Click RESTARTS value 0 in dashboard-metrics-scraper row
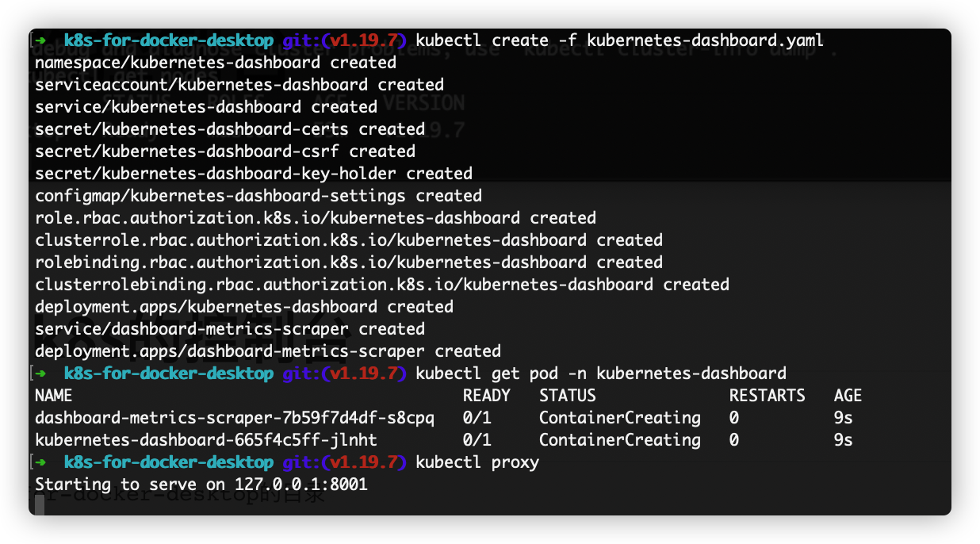The width and height of the screenshot is (980, 544). click(x=734, y=417)
